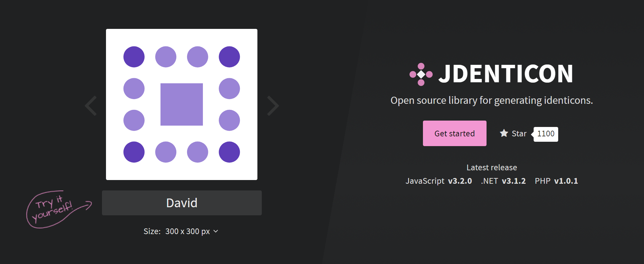644x264 pixels.
Task: Open PHP v1.0.1 release link
Action: 556,181
